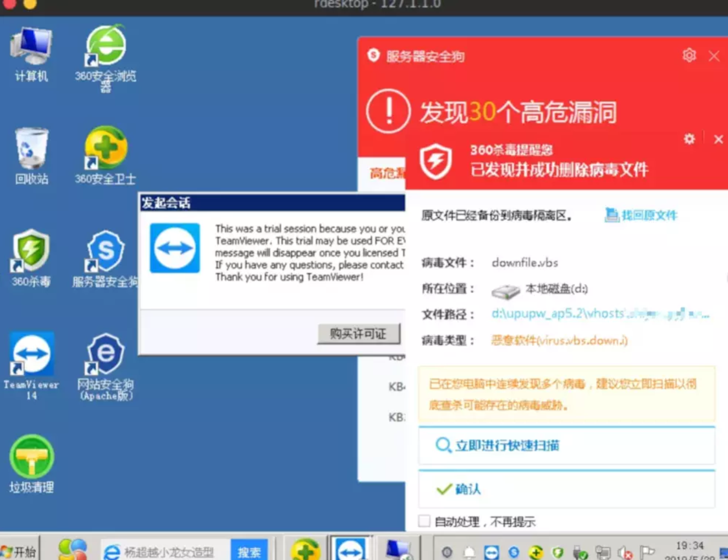Click the 360杀毒 shield logo in alert header
The height and width of the screenshot is (560, 728).
tap(436, 161)
